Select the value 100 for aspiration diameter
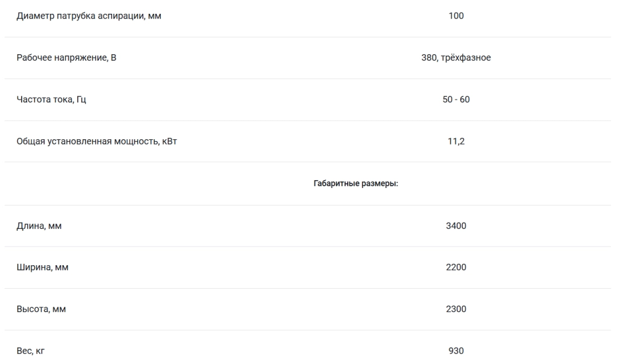 coord(456,16)
